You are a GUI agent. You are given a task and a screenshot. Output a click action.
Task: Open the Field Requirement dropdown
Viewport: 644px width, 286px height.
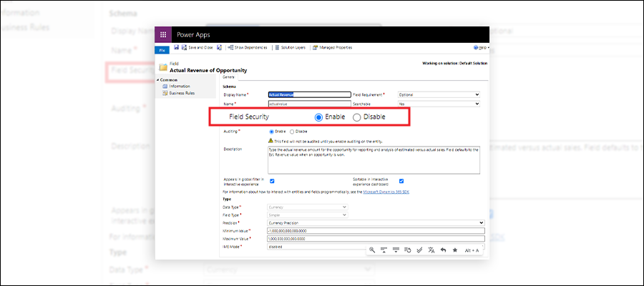[439, 94]
